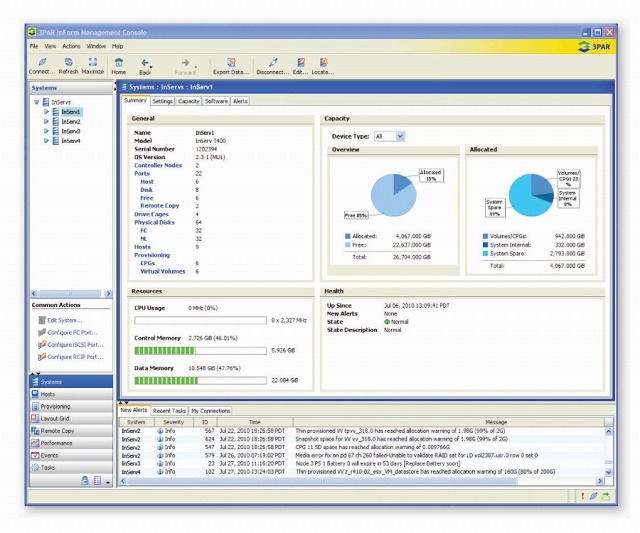The image size is (640, 533).
Task: Open the Tasks pane
Action: (71, 468)
